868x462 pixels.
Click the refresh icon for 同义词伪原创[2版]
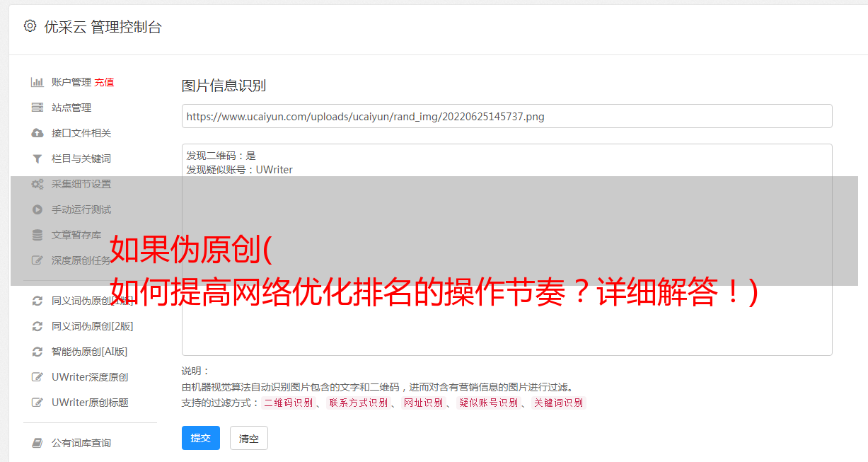[37, 326]
